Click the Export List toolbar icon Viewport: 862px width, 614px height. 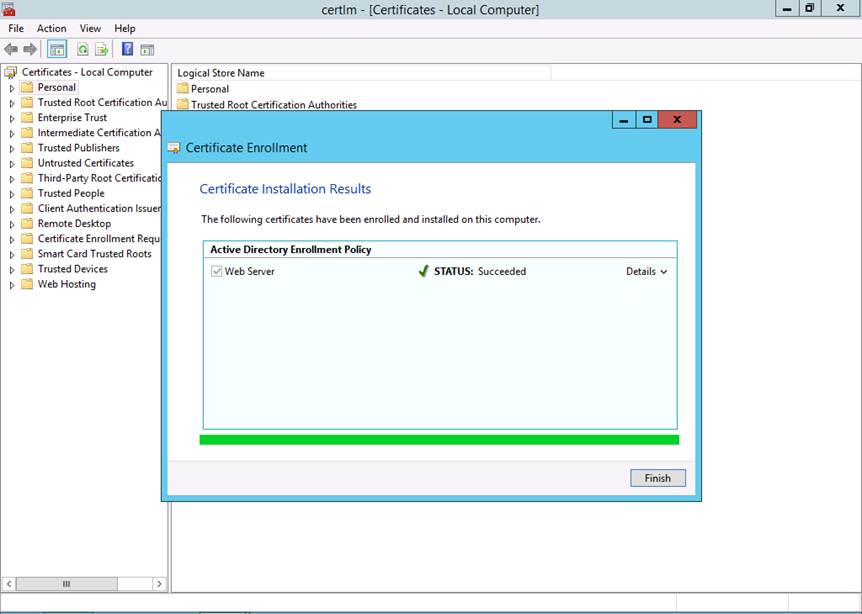(101, 49)
